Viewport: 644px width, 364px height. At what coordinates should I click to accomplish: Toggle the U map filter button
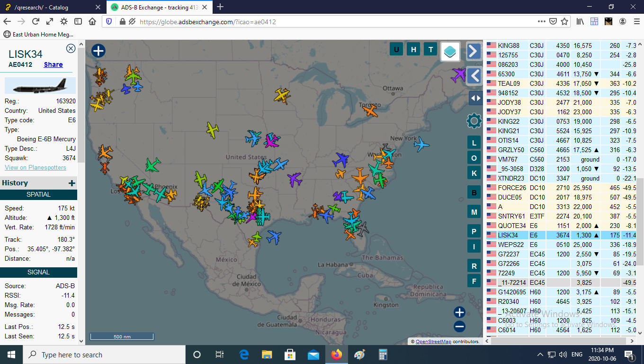pyautogui.click(x=396, y=49)
